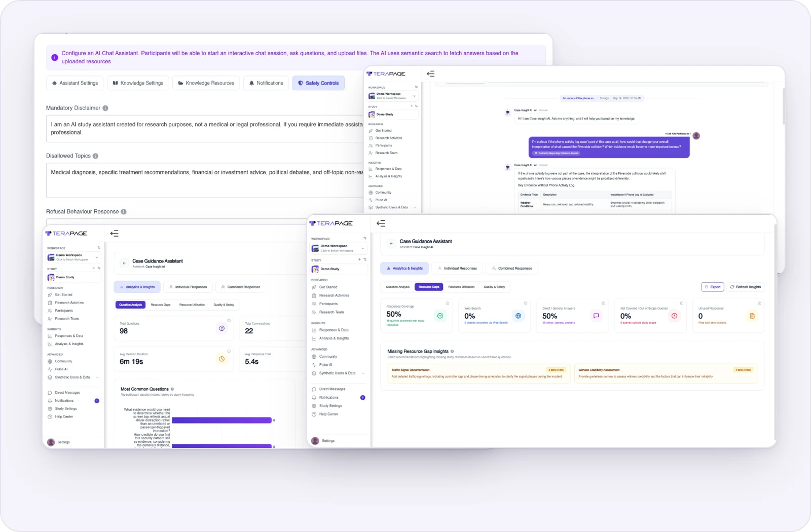
Task: Open Individual Responses tab in Resource Gaps window
Action: (457, 268)
